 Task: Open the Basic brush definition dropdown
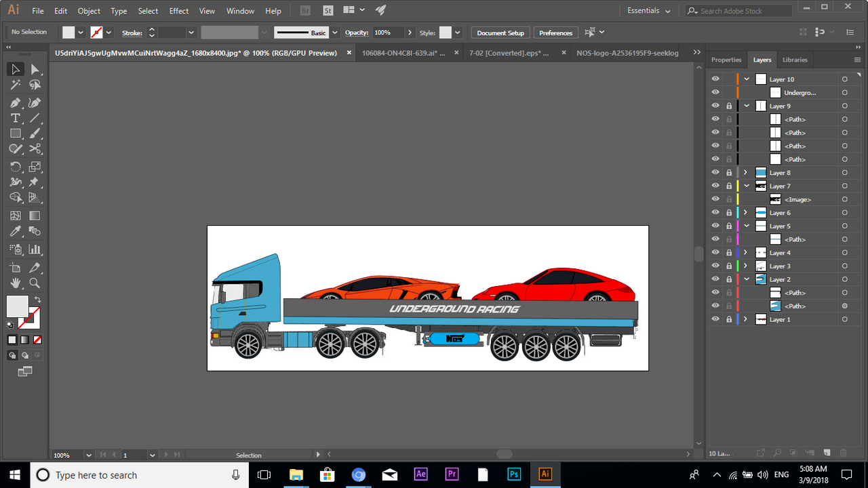coord(335,33)
